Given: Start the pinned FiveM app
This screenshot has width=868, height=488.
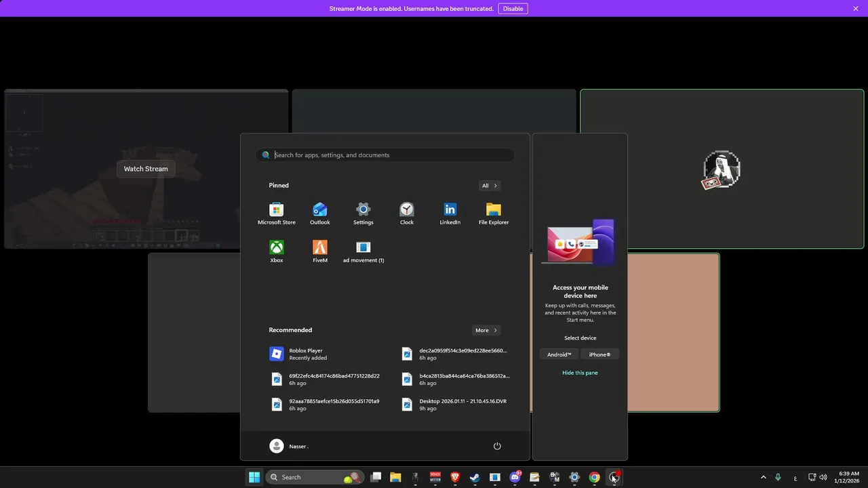Looking at the screenshot, I should (320, 252).
